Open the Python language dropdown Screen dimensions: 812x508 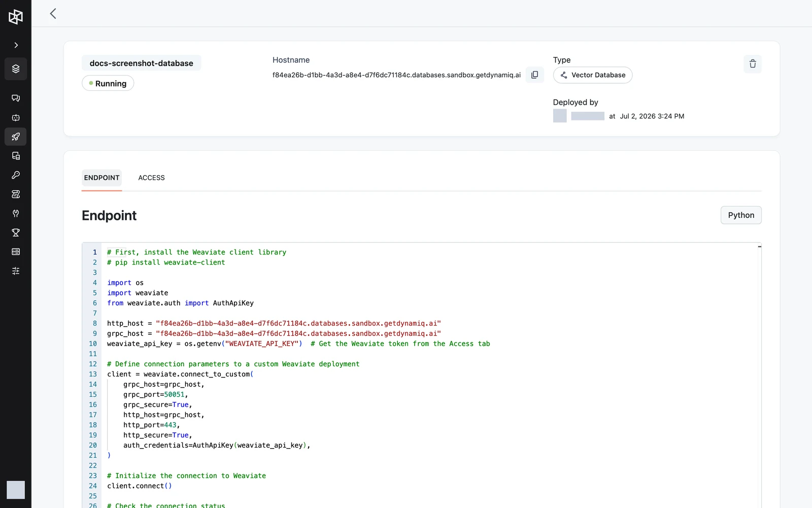pyautogui.click(x=741, y=215)
